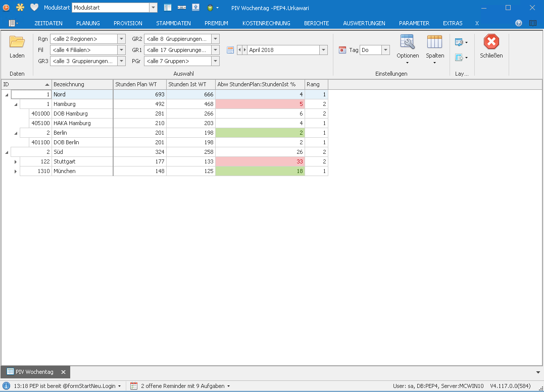Viewport: 544px width, 392px height.
Task: Open the Tag weekday dropdown
Action: pos(385,50)
